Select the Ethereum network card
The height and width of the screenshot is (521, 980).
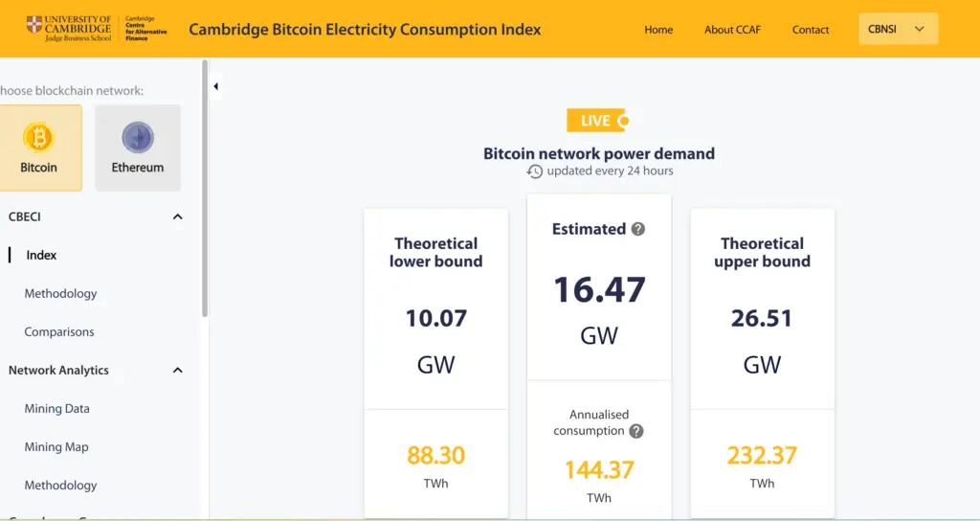pyautogui.click(x=138, y=147)
